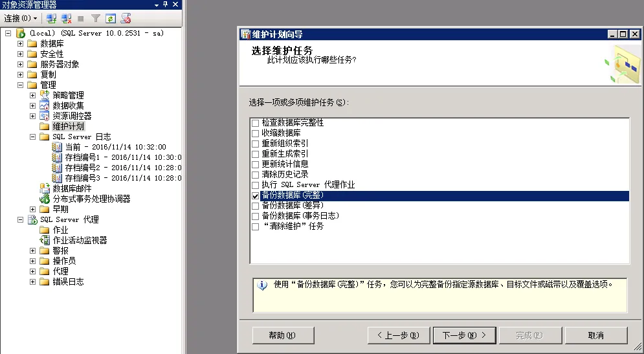The width and height of the screenshot is (644, 354).
Task: Click the script/summary toolbar icon with red mark
Action: coord(126,19)
